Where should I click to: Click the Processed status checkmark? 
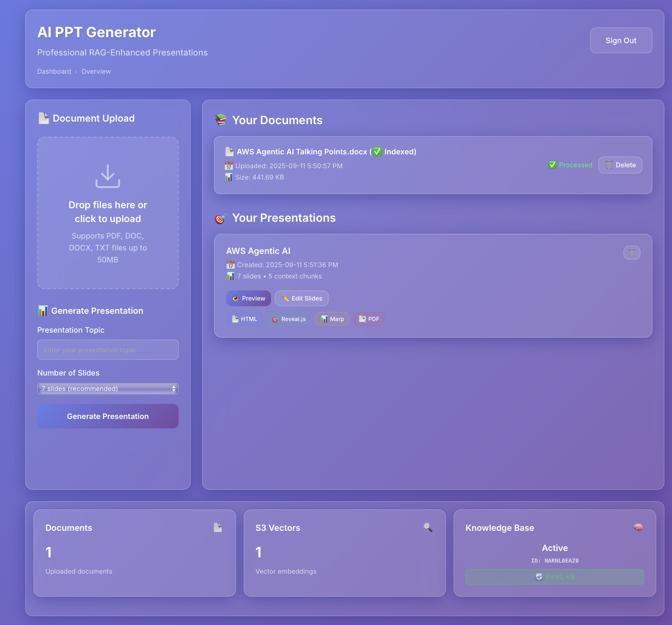[x=552, y=165]
